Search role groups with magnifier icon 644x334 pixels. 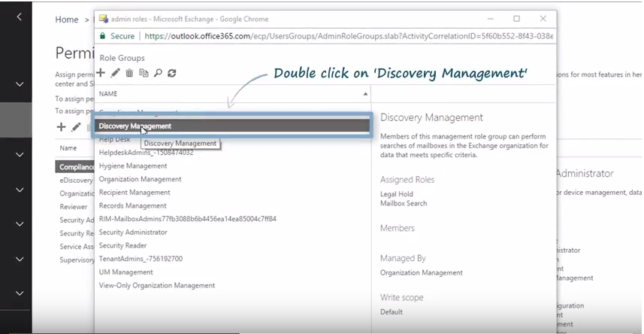click(158, 73)
